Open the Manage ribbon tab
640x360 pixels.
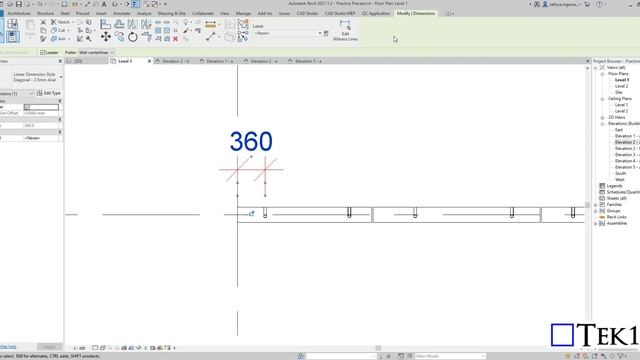(x=243, y=13)
